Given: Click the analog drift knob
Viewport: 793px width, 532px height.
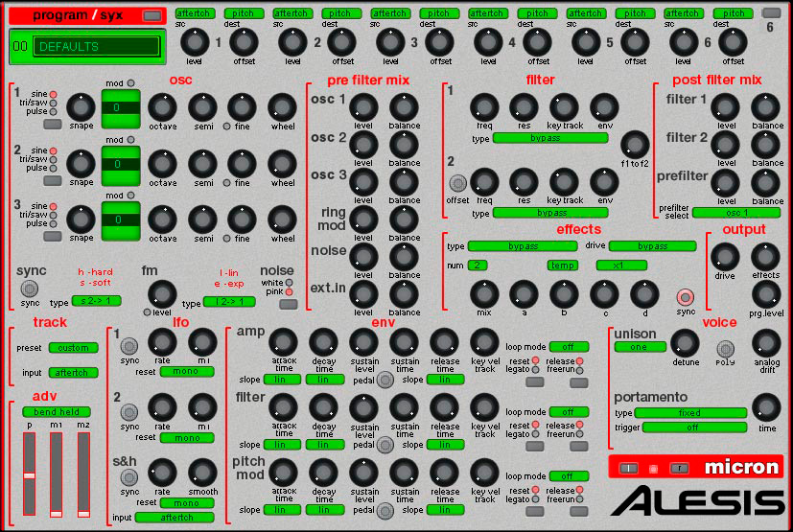Looking at the screenshot, I should pos(766,343).
